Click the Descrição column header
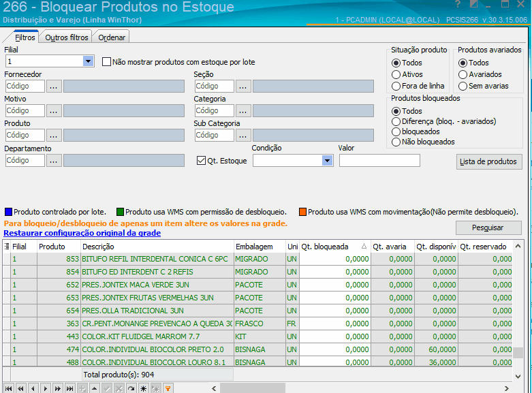 click(157, 247)
